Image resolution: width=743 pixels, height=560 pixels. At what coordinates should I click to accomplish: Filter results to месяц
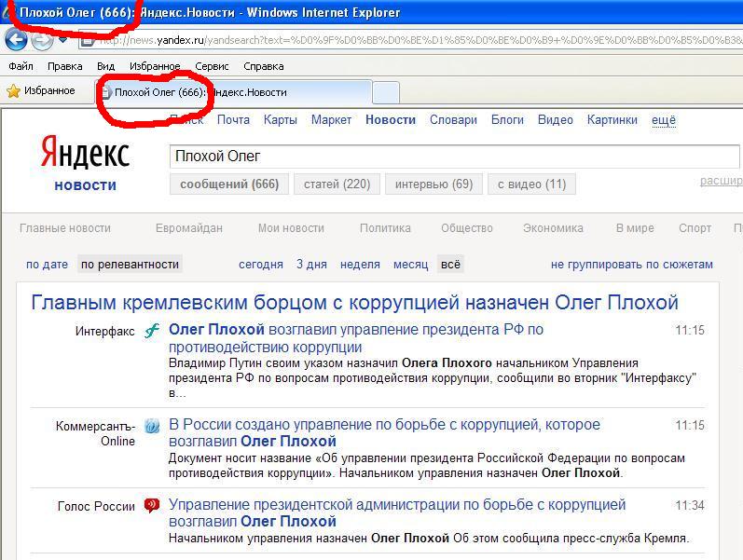coord(410,265)
